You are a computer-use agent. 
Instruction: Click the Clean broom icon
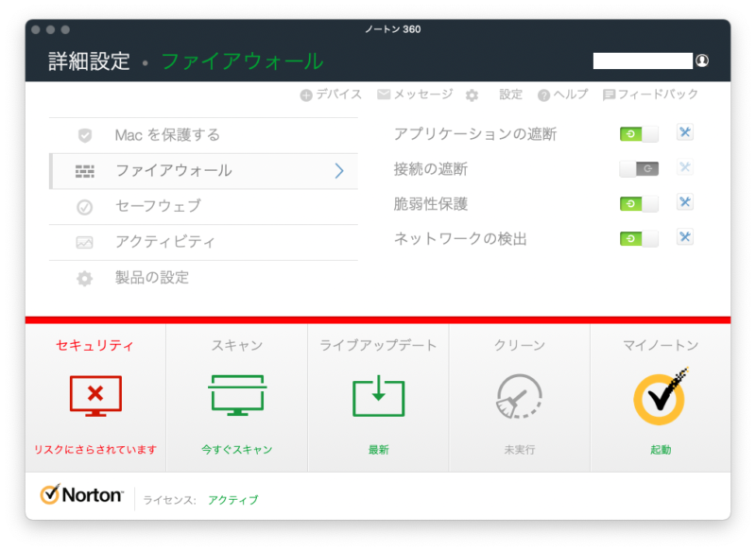pos(519,397)
